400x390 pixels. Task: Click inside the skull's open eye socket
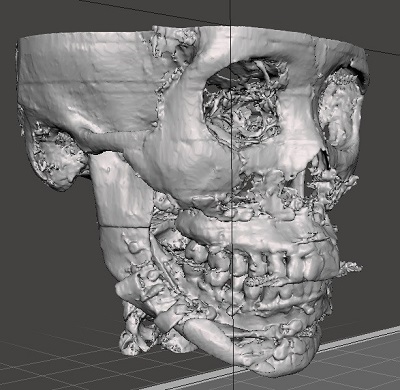[x=243, y=103]
